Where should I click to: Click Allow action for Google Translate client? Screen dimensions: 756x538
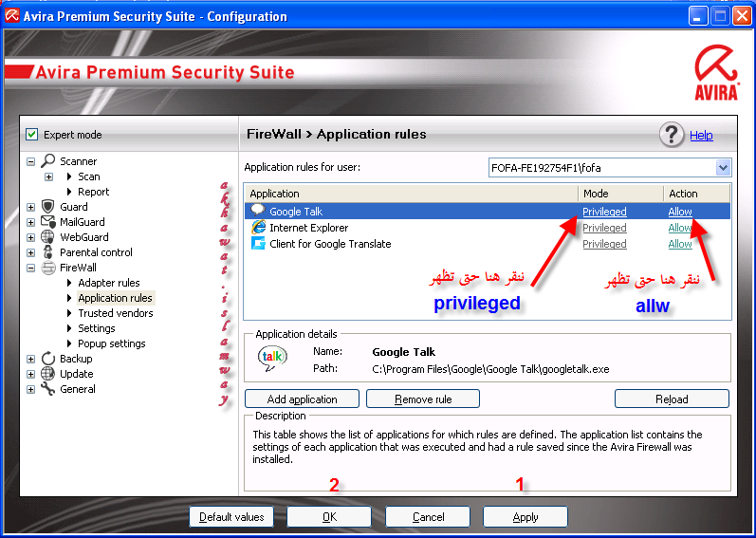pyautogui.click(x=680, y=244)
